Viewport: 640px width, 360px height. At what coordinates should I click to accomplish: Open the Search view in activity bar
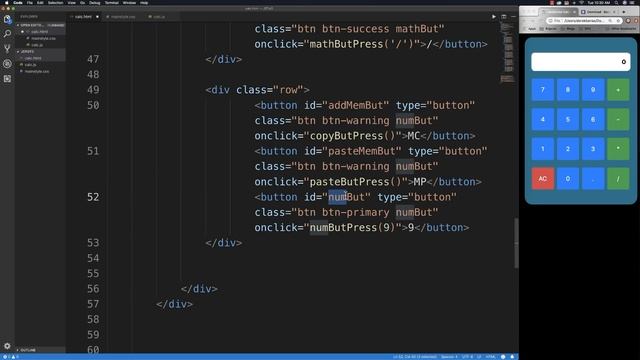[x=7, y=34]
